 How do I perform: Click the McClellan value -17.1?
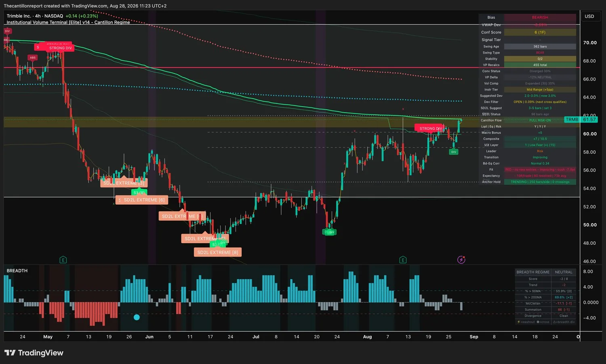(x=564, y=303)
